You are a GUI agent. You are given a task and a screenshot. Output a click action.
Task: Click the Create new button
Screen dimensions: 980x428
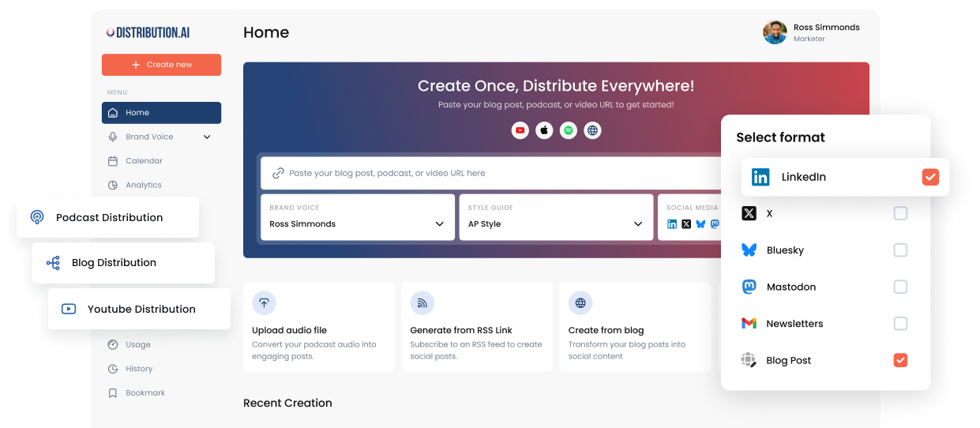coord(161,65)
